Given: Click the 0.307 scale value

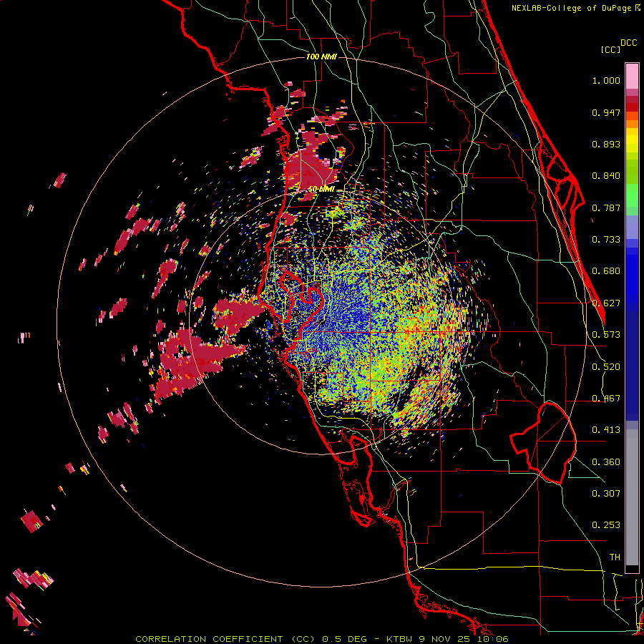Looking at the screenshot, I should (606, 494).
